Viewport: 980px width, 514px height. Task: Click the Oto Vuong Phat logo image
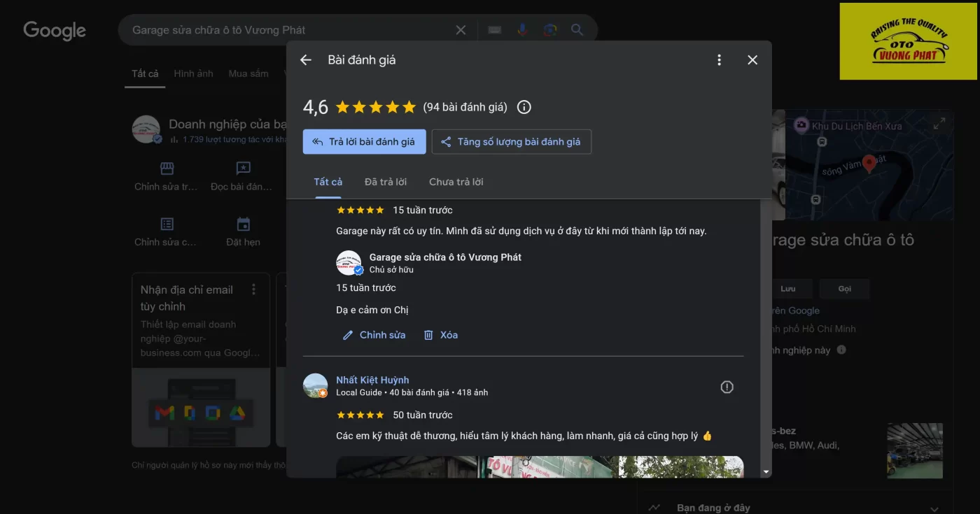click(908, 41)
